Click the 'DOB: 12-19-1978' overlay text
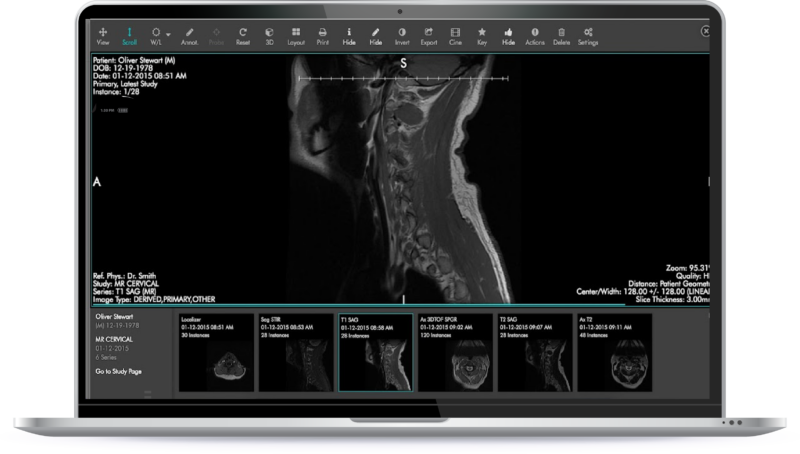Screen dimensions: 800x454 click(x=123, y=68)
